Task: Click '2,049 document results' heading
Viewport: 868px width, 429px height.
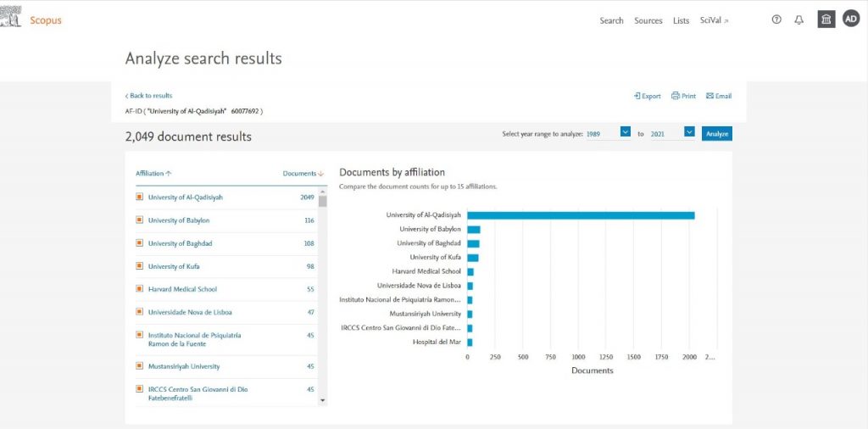Action: [188, 136]
